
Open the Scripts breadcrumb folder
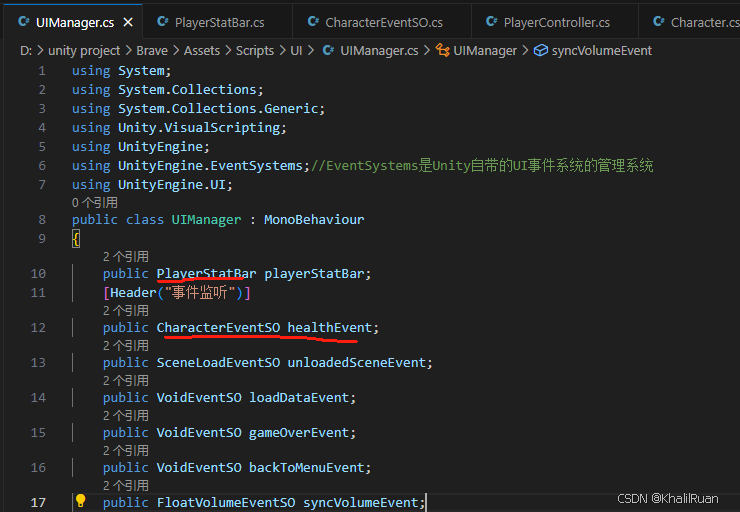point(255,50)
